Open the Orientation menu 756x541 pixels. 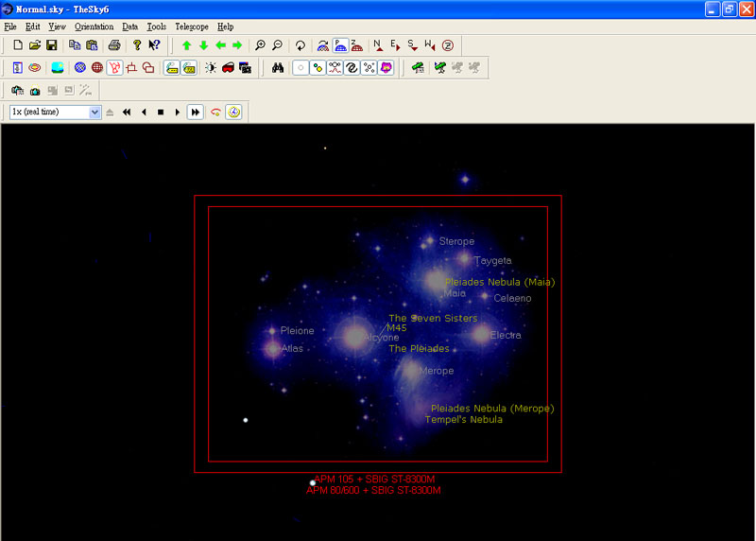pyautogui.click(x=94, y=26)
